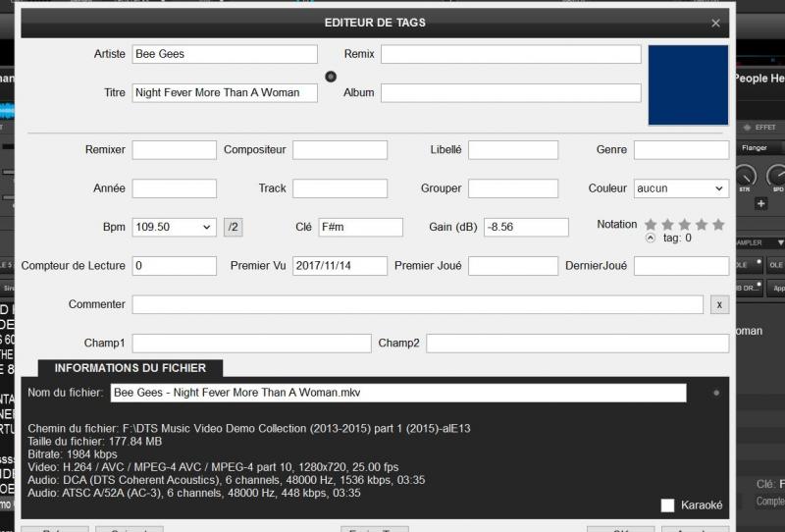Click the Nom du fichier field
Screen dimensions: 785x532
[398, 393]
